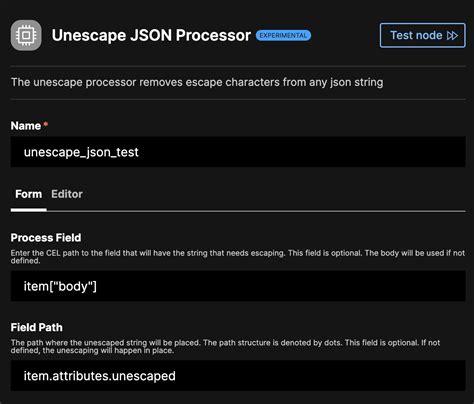Image resolution: width=474 pixels, height=404 pixels.
Task: Click the fast-forward arrows icon in Test node
Action: click(x=452, y=35)
